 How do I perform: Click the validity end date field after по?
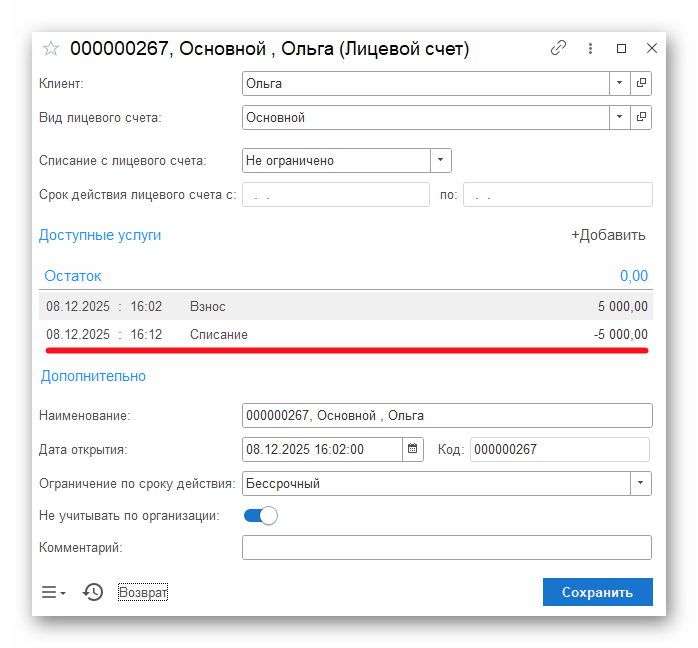(x=558, y=194)
